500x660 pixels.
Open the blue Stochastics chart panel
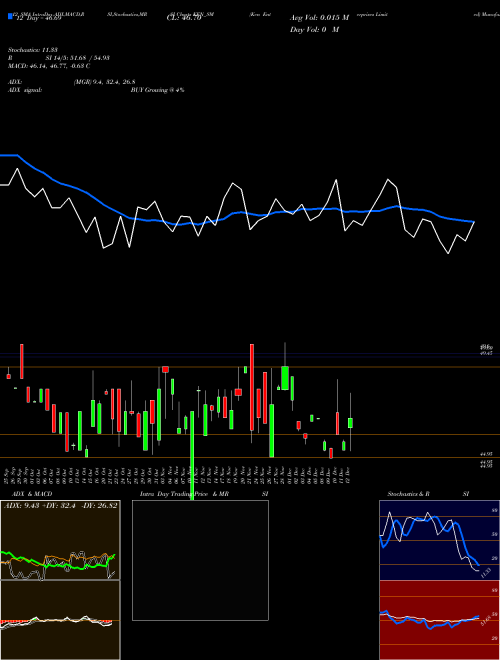click(439, 540)
